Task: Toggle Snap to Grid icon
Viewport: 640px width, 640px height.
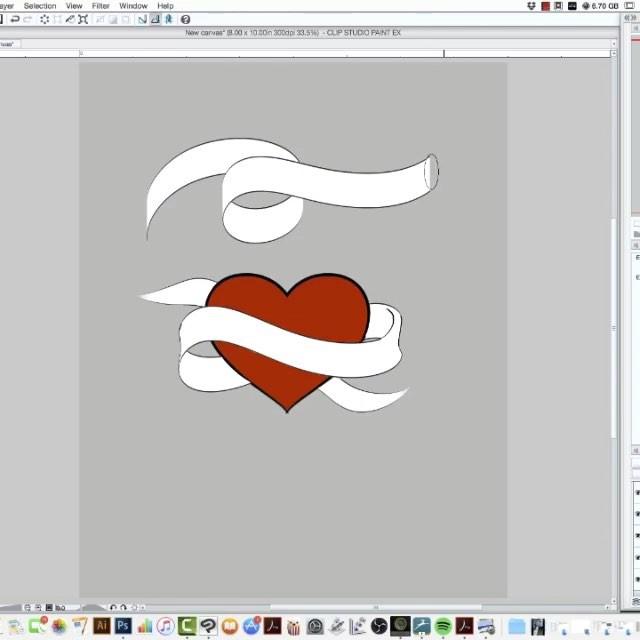Action: pos(168,19)
